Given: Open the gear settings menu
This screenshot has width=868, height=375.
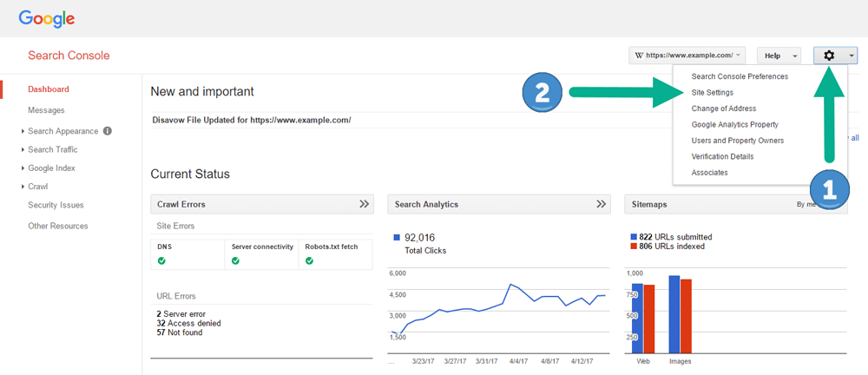Looking at the screenshot, I should pyautogui.click(x=835, y=56).
